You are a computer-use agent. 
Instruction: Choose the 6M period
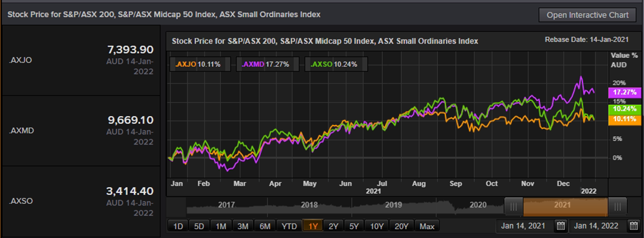[x=265, y=226]
